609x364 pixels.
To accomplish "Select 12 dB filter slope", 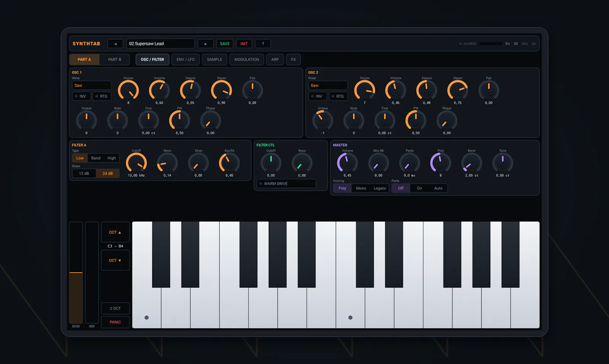I will 84,173.
